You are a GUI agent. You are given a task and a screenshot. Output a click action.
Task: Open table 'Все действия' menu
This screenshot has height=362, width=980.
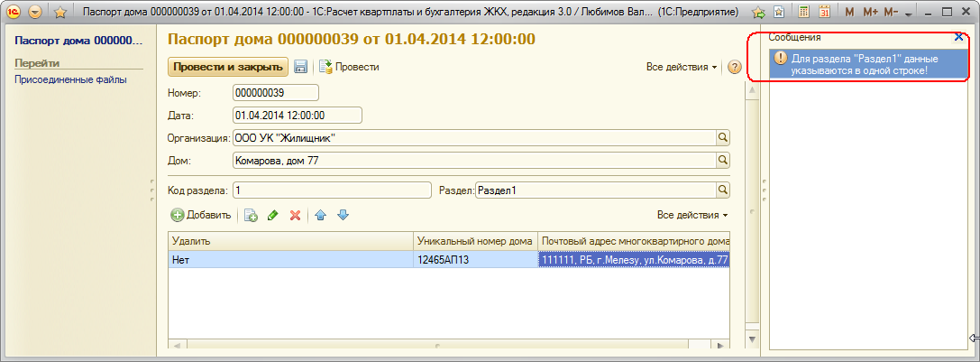pyautogui.click(x=692, y=215)
